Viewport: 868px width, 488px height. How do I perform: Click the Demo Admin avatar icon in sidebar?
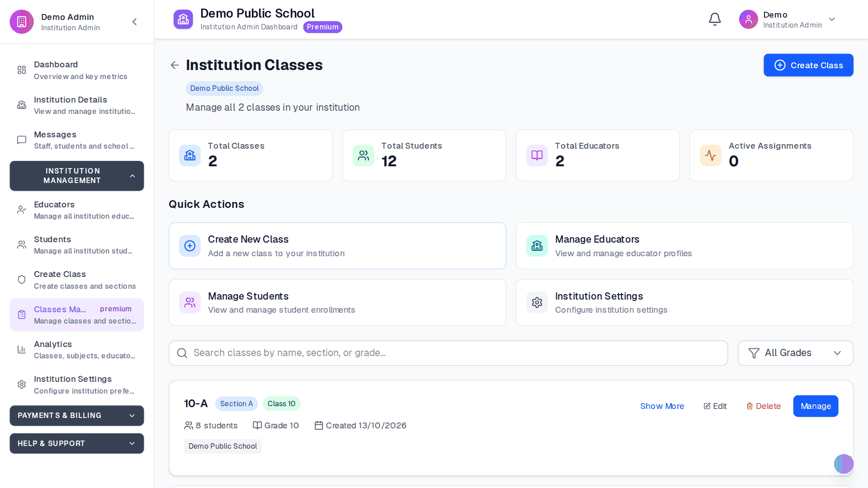(22, 22)
